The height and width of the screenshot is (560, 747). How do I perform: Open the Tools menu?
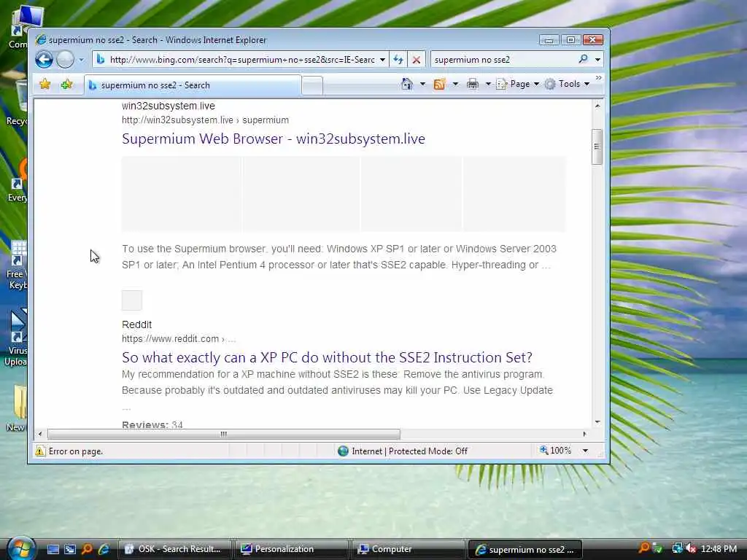click(567, 84)
